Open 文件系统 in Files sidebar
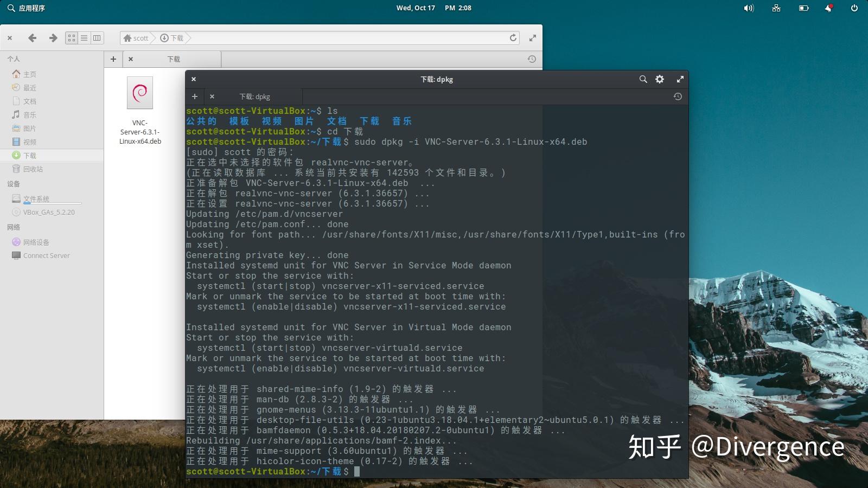This screenshot has width=868, height=488. point(52,199)
